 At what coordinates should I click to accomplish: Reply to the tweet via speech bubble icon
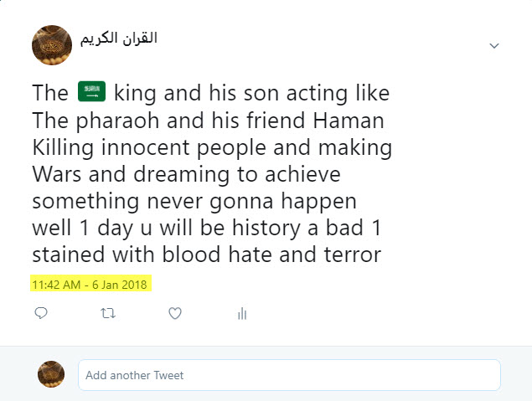(x=41, y=314)
